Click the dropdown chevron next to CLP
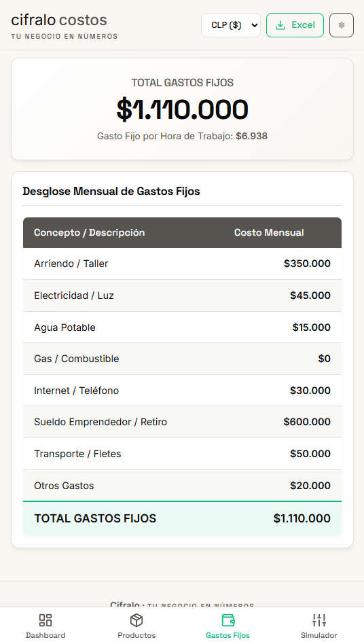The width and height of the screenshot is (364, 644). point(255,25)
